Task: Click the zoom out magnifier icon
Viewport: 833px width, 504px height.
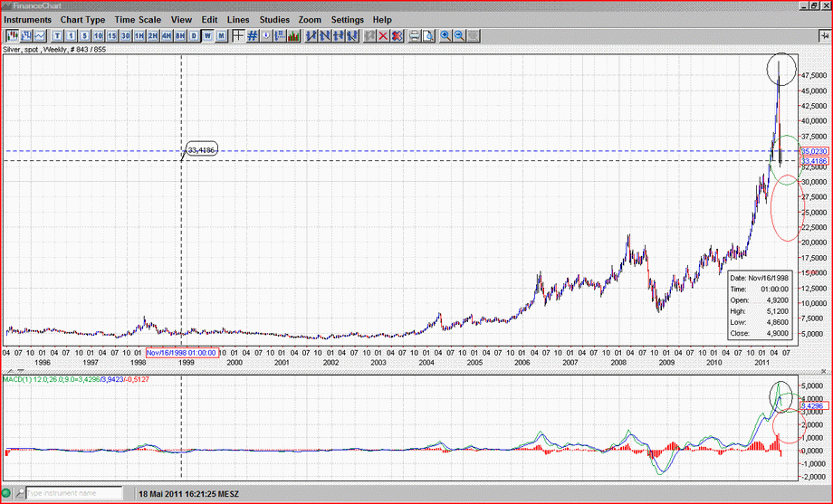Action: [x=460, y=35]
